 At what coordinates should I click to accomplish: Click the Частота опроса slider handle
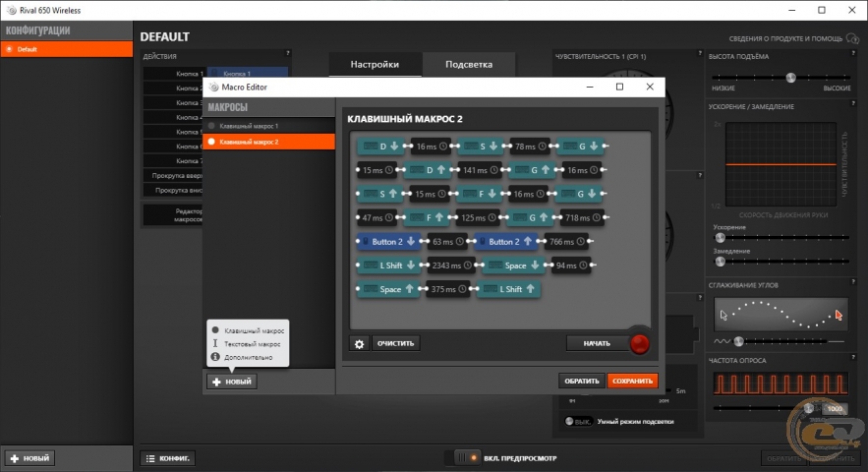pos(809,408)
